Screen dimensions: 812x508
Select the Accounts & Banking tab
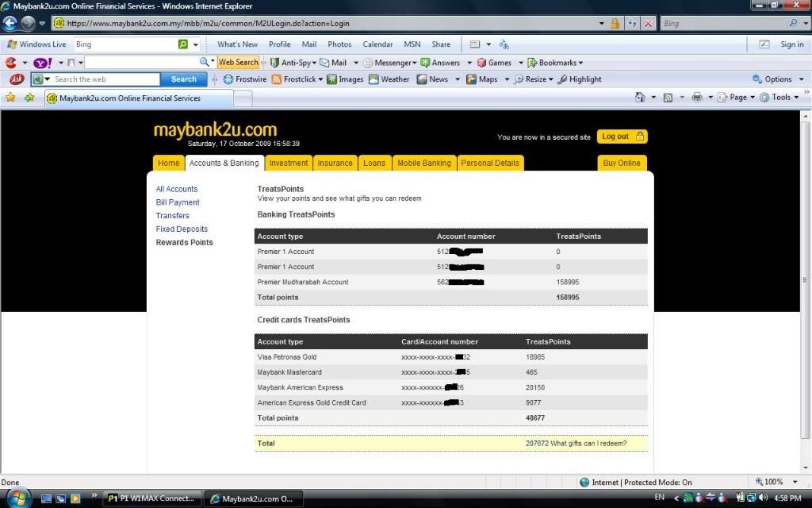tap(224, 163)
